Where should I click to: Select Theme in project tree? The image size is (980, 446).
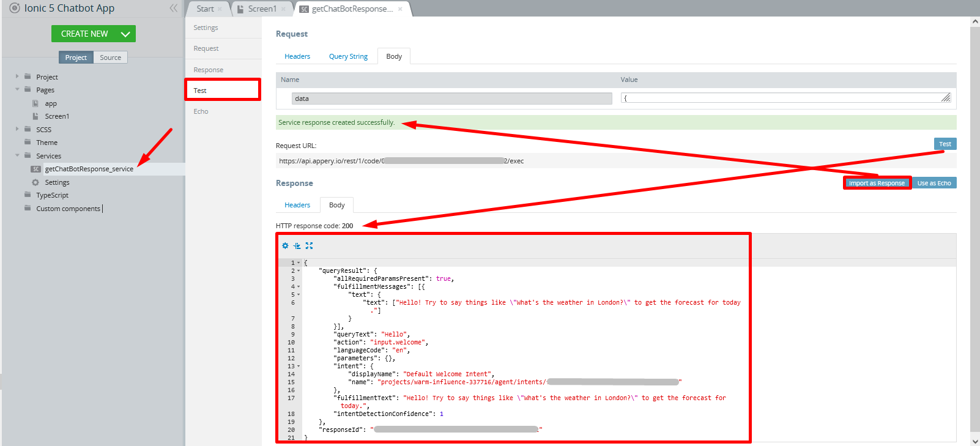click(46, 143)
